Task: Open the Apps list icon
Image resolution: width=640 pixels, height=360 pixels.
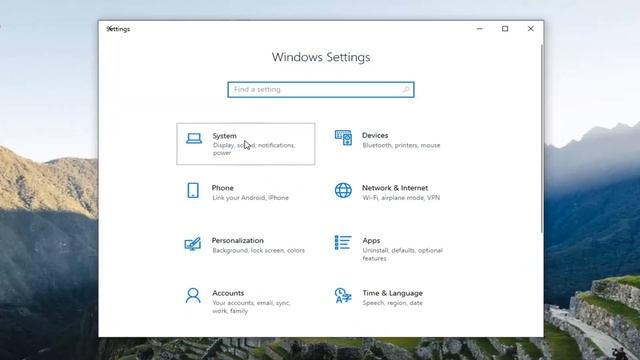Action: (343, 242)
